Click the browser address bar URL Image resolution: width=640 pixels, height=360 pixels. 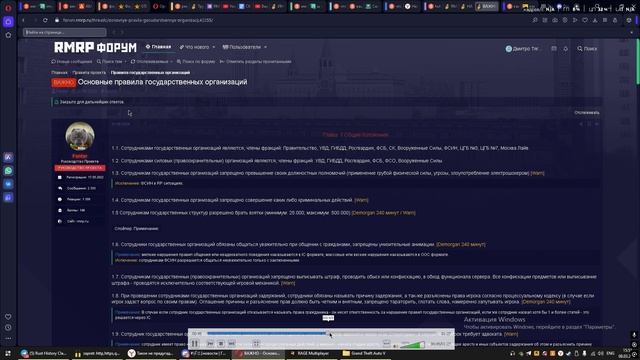click(138, 20)
